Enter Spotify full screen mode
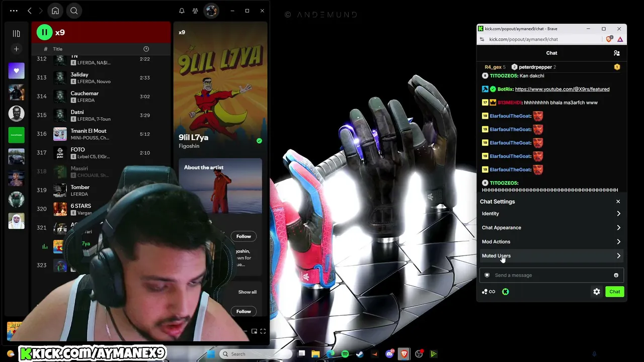Image resolution: width=644 pixels, height=362 pixels. tap(263, 331)
